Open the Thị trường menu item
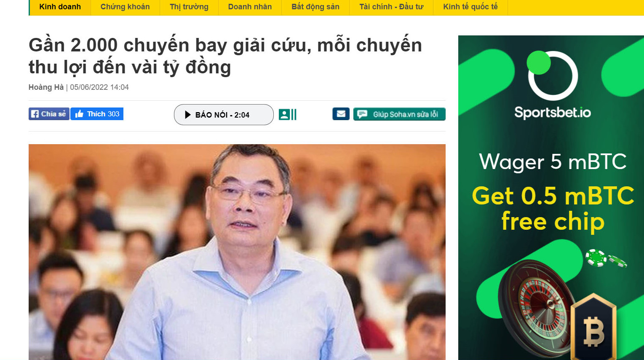 189,7
